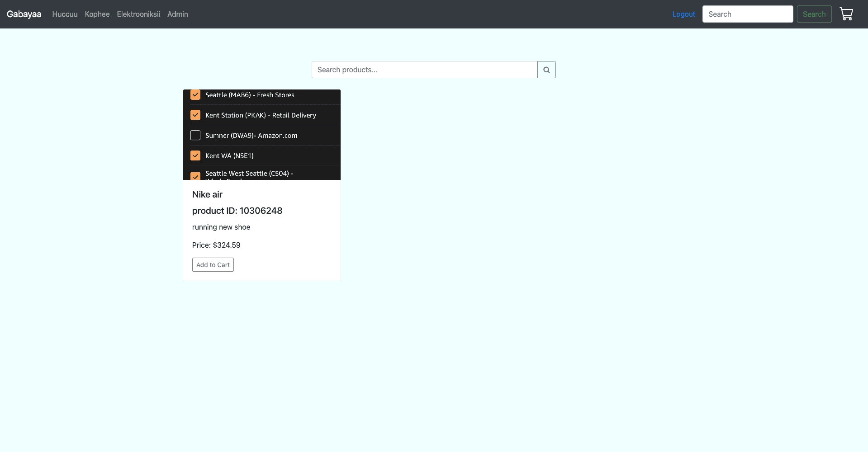Go to the Huccuu category

pyautogui.click(x=65, y=14)
